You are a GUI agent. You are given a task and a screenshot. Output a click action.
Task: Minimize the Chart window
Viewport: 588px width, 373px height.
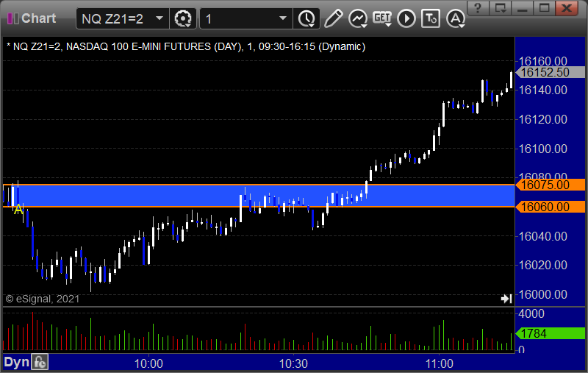coord(523,7)
